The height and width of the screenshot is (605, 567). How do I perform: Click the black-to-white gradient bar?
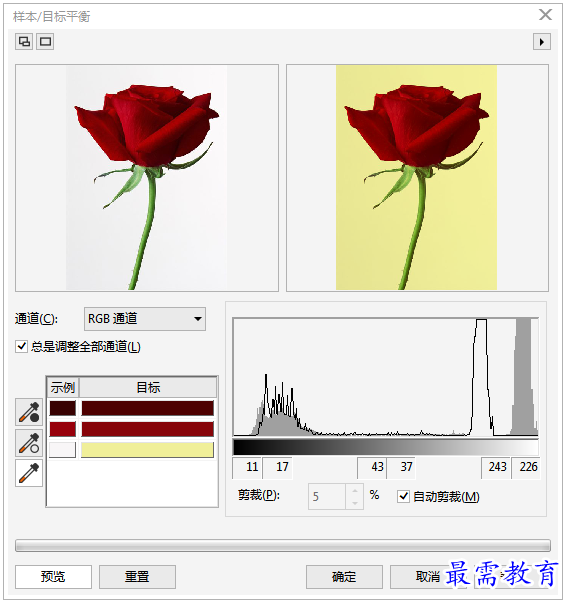click(386, 447)
